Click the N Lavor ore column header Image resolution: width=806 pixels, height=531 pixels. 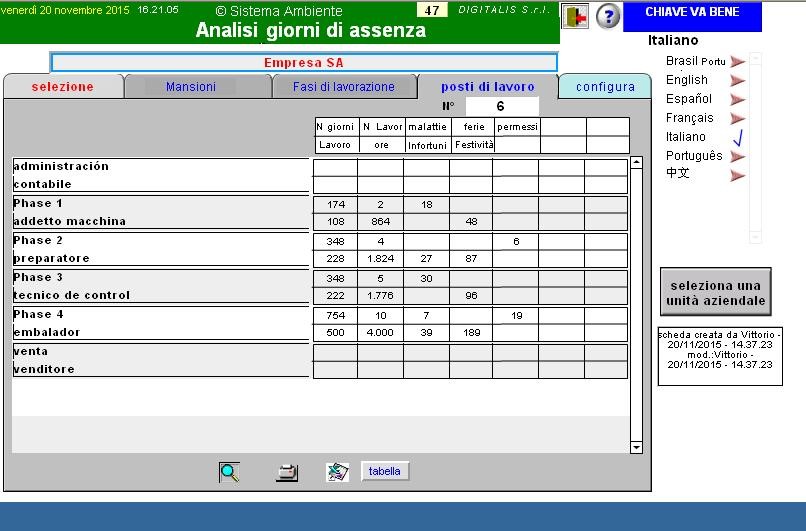click(382, 136)
